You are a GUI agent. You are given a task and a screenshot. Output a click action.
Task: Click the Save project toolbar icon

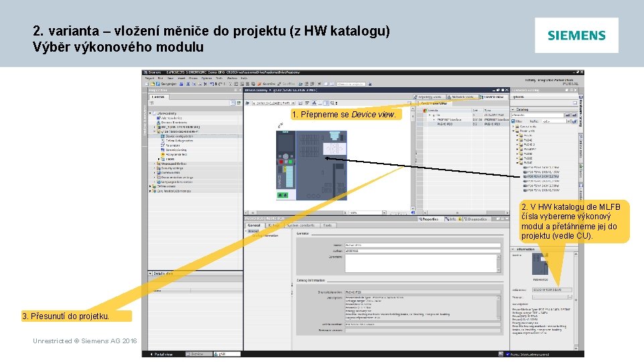click(157, 84)
